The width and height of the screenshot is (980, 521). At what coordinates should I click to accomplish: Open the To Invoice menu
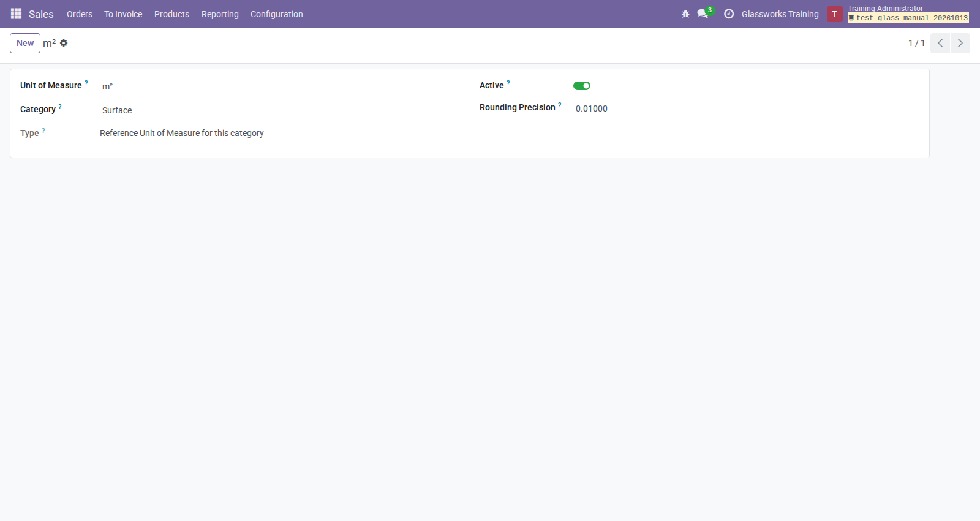tap(123, 14)
